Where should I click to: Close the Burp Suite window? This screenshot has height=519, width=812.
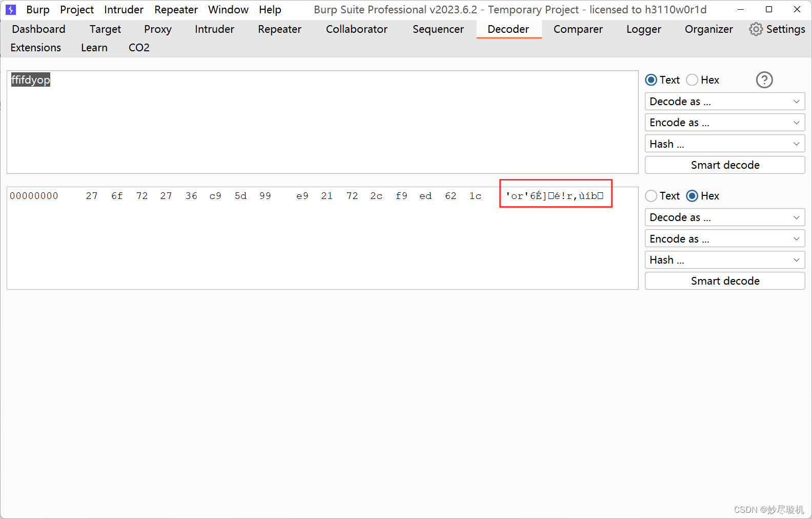pos(797,10)
